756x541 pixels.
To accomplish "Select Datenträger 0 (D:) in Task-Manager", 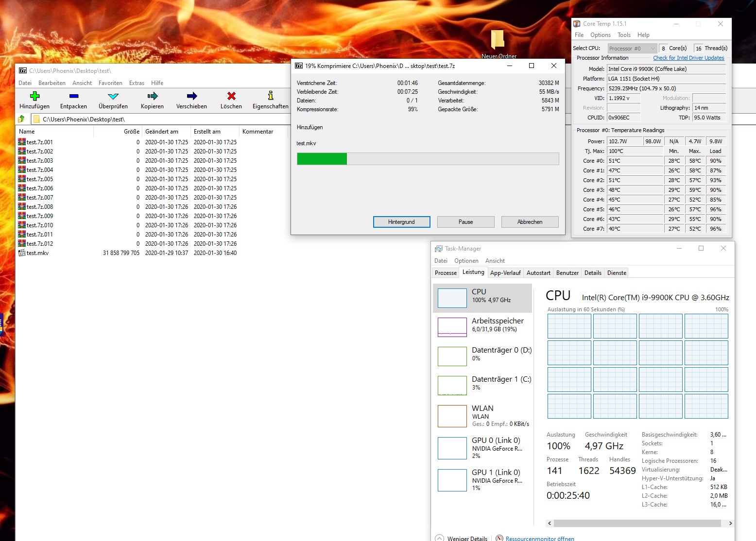I will coord(482,356).
